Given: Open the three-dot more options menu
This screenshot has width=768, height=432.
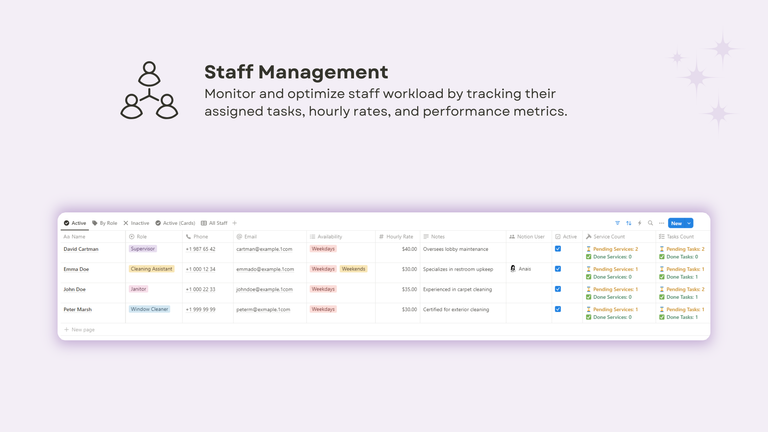Looking at the screenshot, I should pyautogui.click(x=661, y=223).
